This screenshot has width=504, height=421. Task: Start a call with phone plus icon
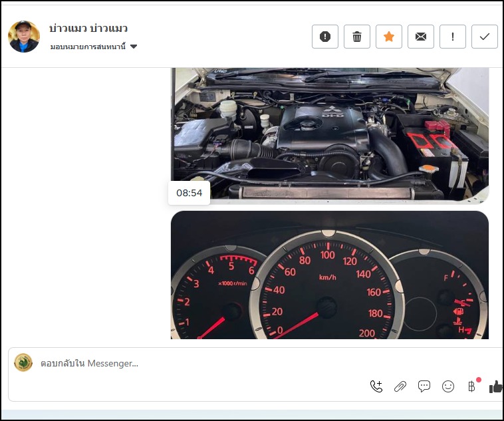coord(376,386)
